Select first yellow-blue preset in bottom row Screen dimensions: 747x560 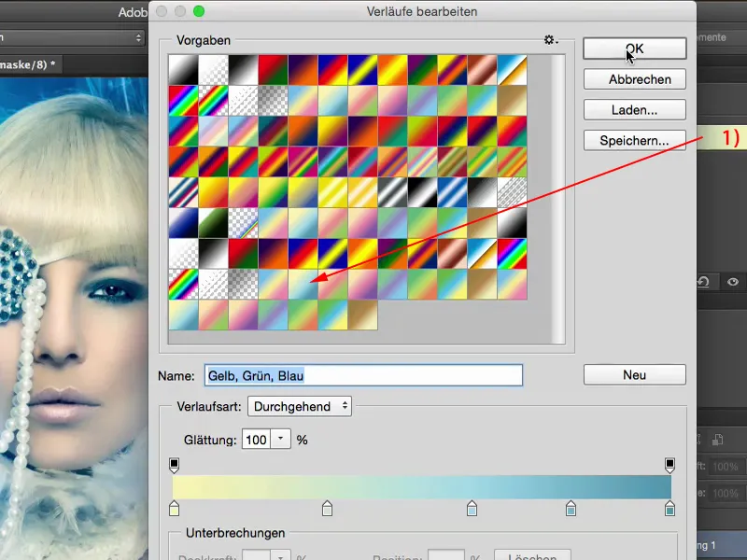(x=183, y=315)
